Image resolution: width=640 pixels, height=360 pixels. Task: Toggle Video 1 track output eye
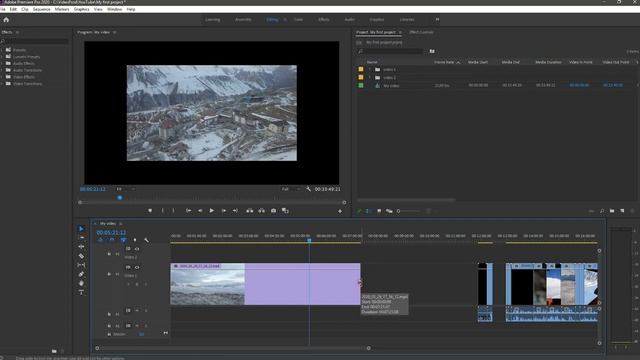point(137,267)
